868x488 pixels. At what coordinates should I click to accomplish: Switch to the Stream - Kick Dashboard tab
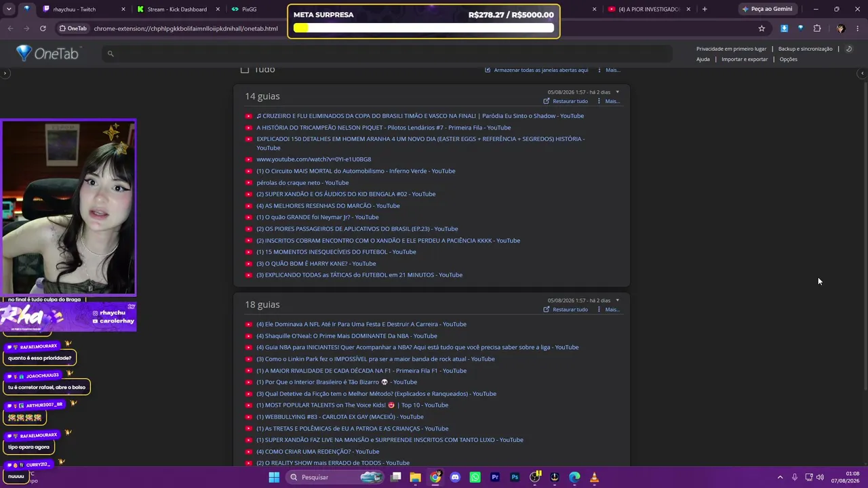(x=178, y=9)
